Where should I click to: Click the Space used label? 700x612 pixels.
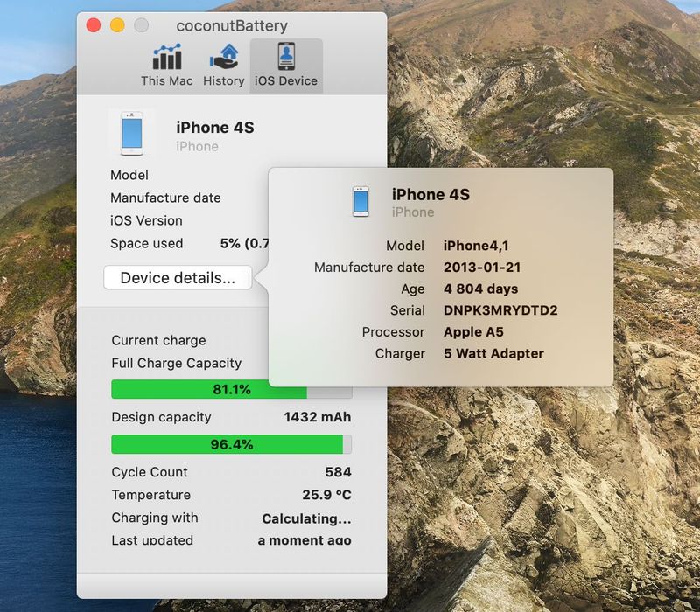click(x=146, y=244)
